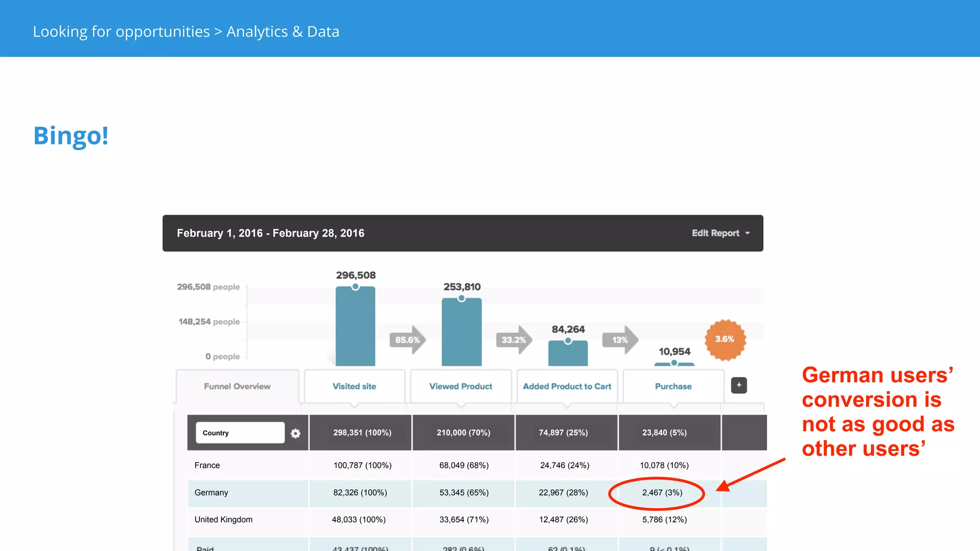The height and width of the screenshot is (551, 980).
Task: Click the 210,000 (70%) header cell
Action: pyautogui.click(x=463, y=432)
